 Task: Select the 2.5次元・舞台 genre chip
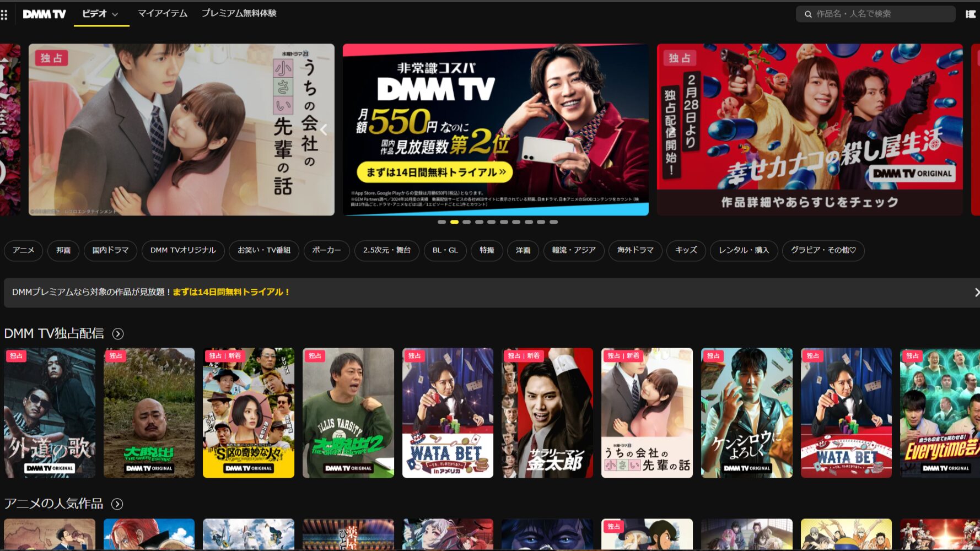pyautogui.click(x=387, y=250)
